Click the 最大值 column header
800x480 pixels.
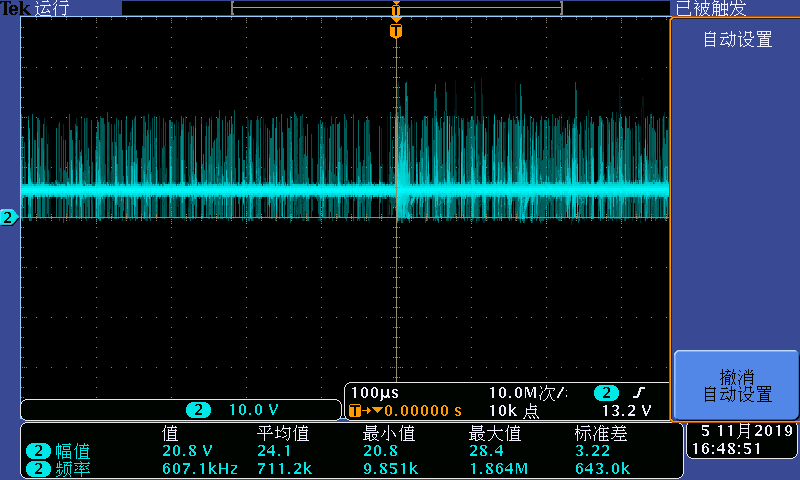coord(494,434)
